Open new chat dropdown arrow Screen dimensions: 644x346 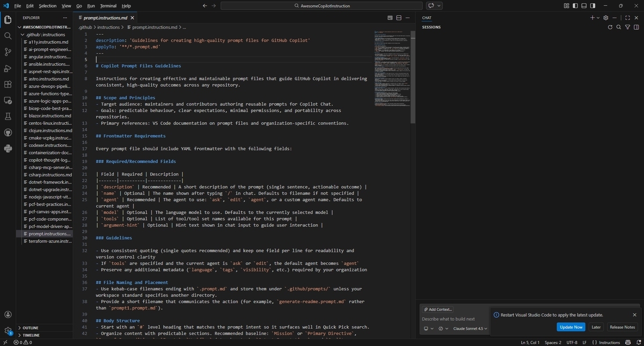598,18
